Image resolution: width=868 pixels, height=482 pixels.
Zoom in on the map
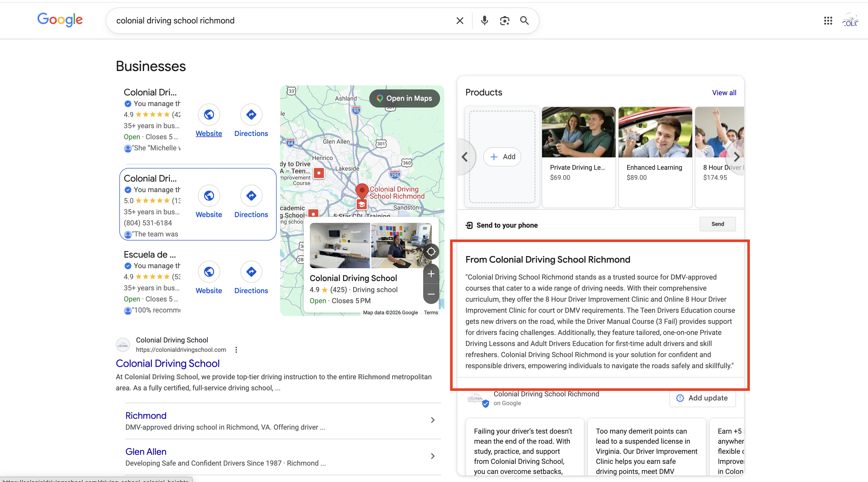tap(431, 274)
